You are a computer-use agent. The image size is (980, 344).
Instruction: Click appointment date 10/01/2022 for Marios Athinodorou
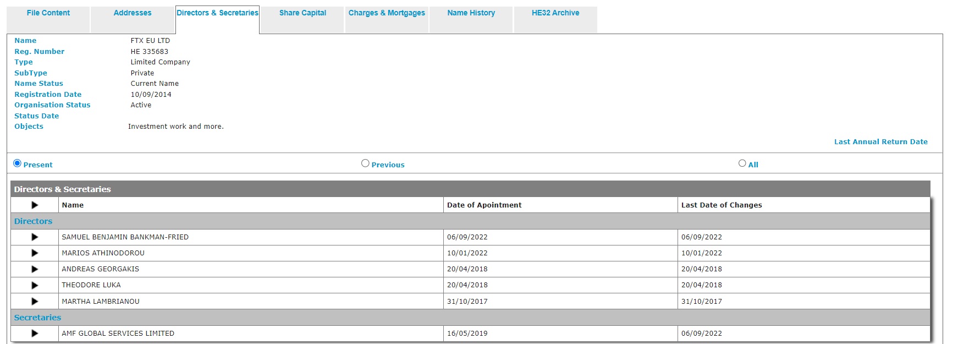pos(467,253)
